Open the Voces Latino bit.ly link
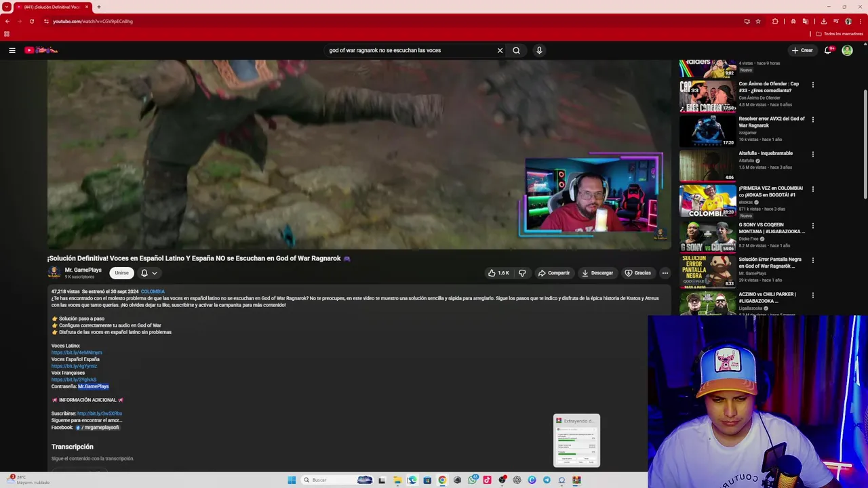The image size is (868, 488). (x=77, y=352)
